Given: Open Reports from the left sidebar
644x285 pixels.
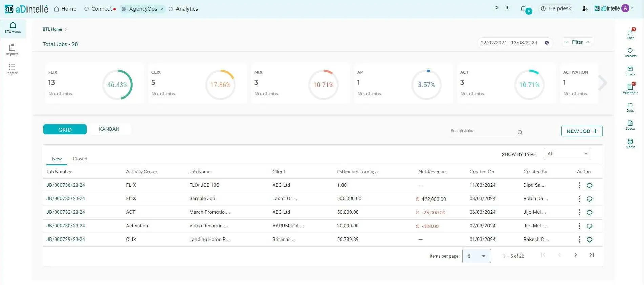Looking at the screenshot, I should [12, 50].
